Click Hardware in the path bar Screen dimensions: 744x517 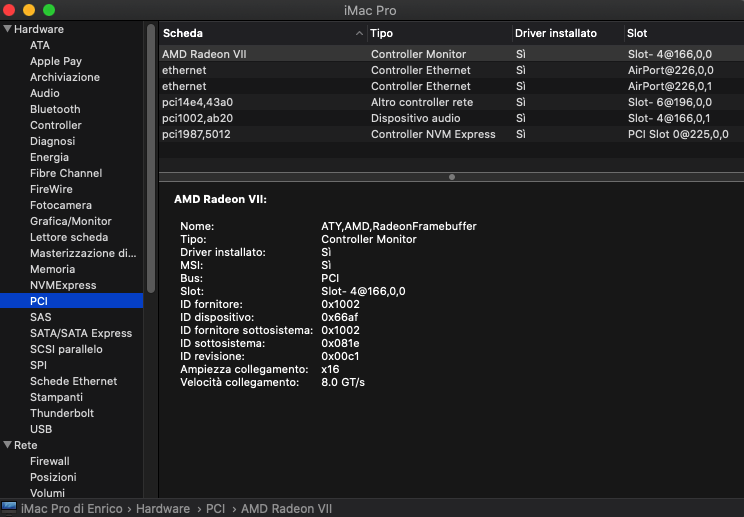coord(163,508)
